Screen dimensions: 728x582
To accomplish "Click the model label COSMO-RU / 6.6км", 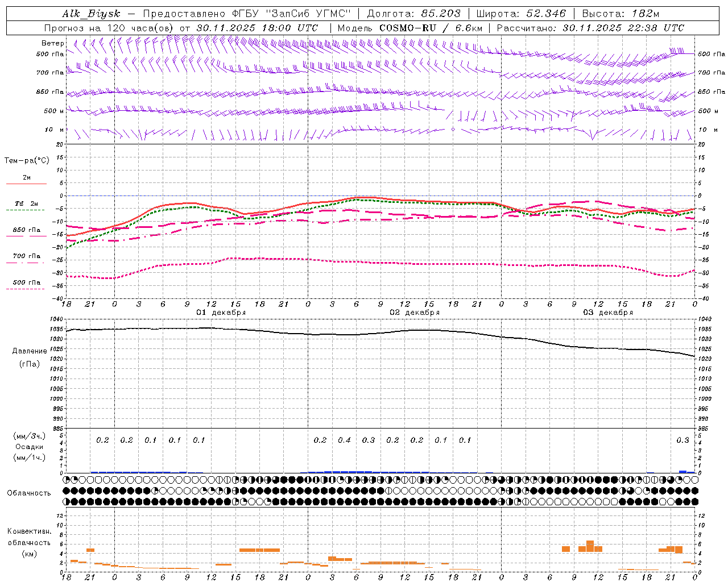I will coord(431,28).
